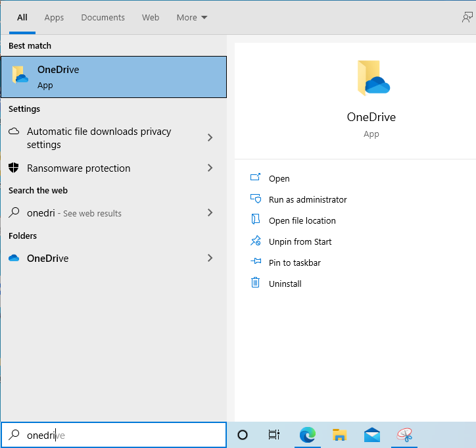This screenshot has width=476, height=448.
Task: Open Task View on the taskbar
Action: point(274,435)
